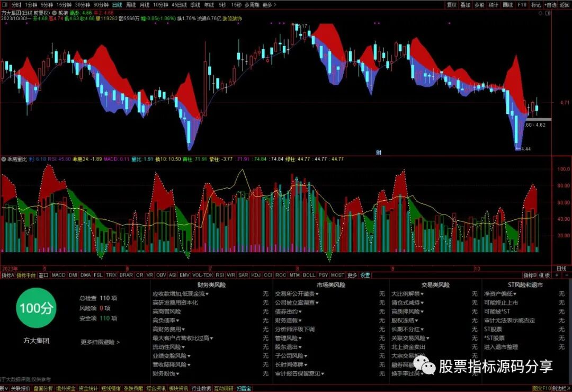Image resolution: width=572 pixels, height=392 pixels.
Task: Click 图文F10 at bottom right
Action: (541, 388)
